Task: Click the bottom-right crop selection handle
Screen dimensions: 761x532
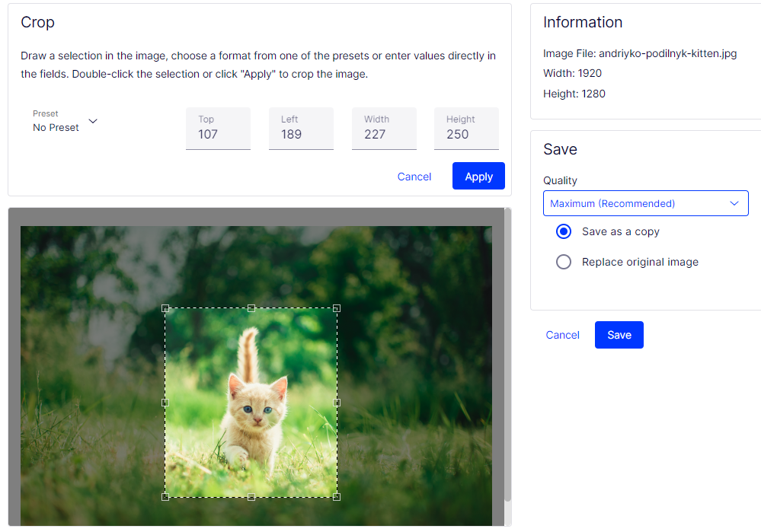Action: (337, 497)
